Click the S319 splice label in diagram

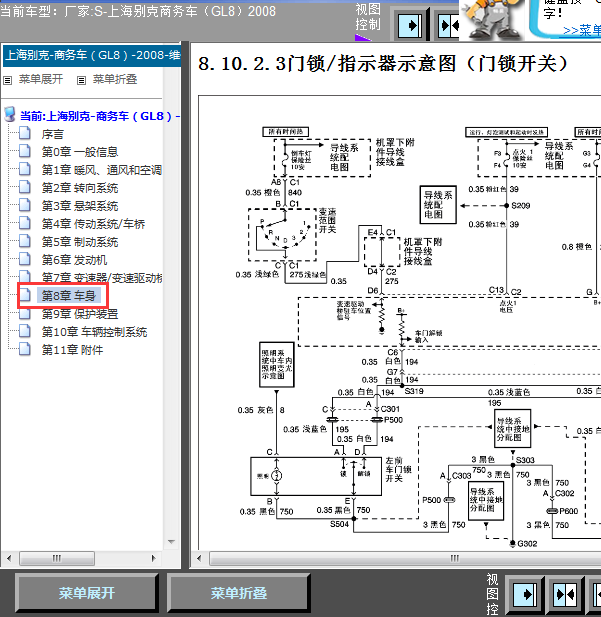pyautogui.click(x=414, y=391)
